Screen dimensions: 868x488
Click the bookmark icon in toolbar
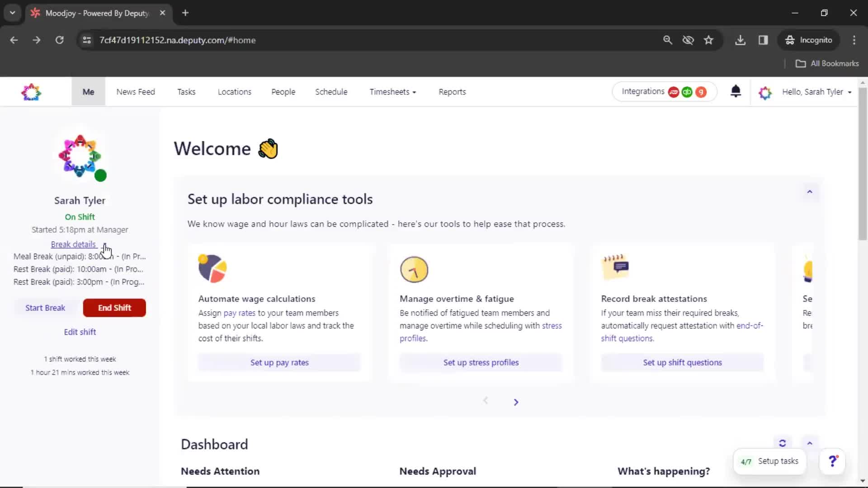click(x=709, y=40)
